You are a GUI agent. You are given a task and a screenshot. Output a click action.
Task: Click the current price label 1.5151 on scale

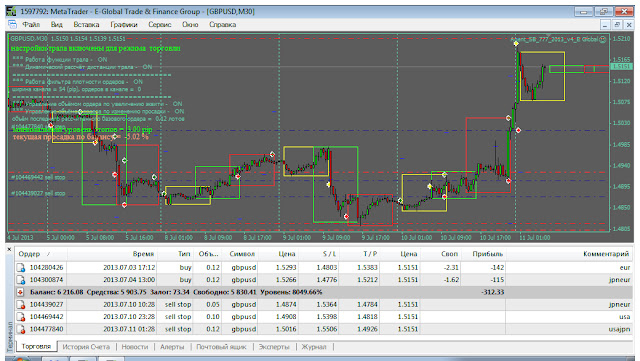point(621,66)
